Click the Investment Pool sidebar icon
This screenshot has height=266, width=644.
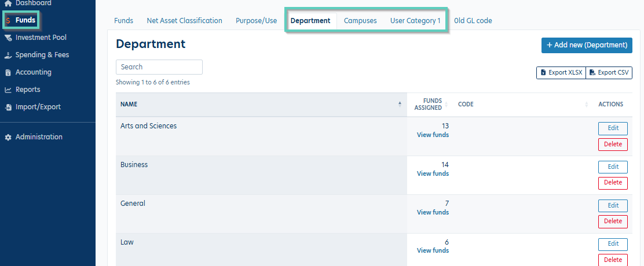8,38
